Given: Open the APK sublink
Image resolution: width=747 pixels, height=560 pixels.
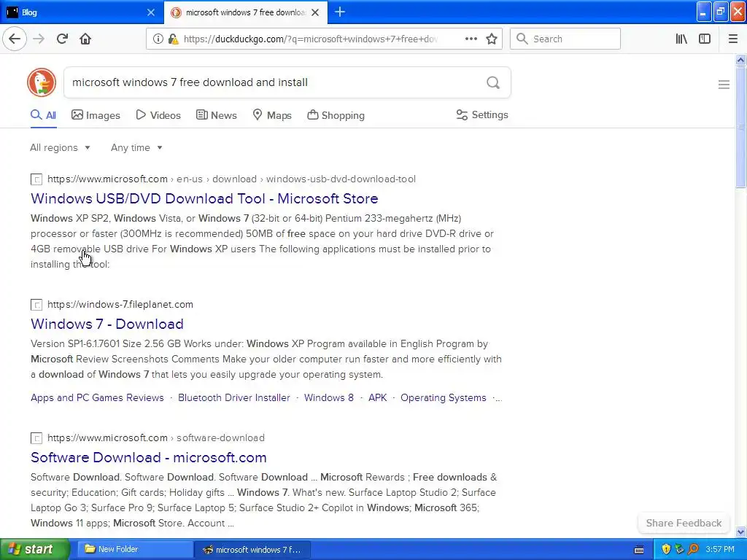Looking at the screenshot, I should coord(377,397).
